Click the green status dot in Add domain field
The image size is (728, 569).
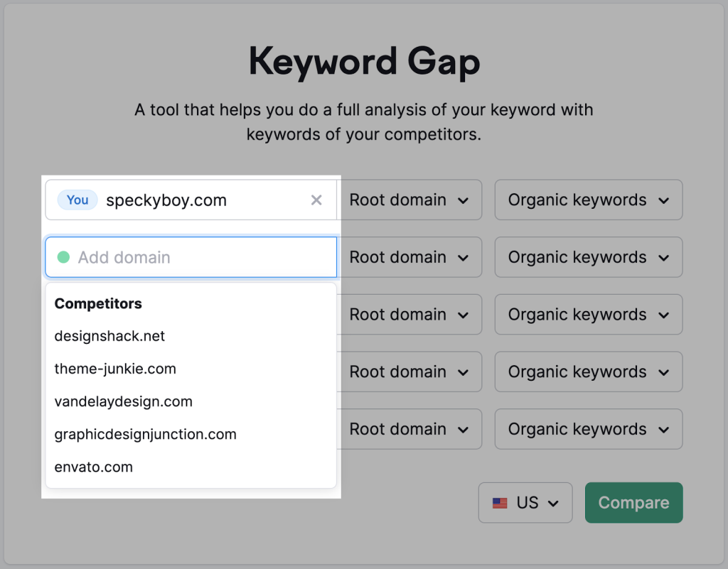click(63, 257)
